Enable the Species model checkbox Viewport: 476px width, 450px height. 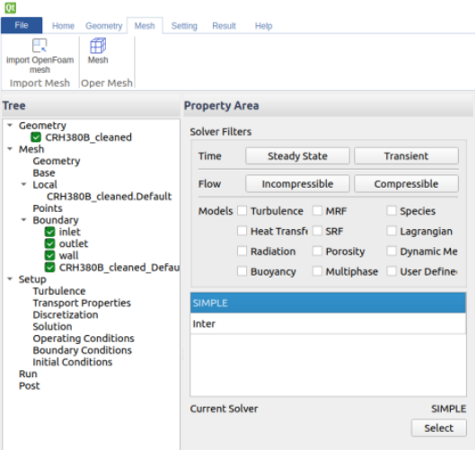pyautogui.click(x=392, y=210)
